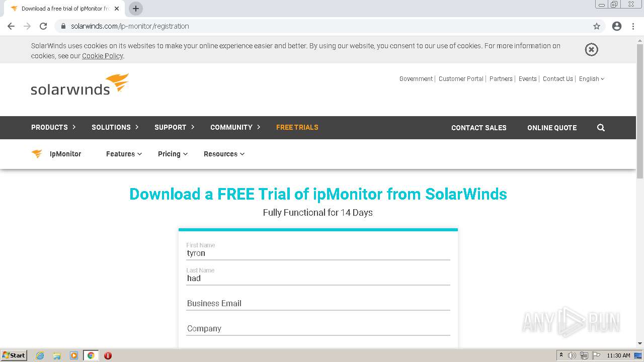Click the SolarWinds logo

tap(79, 84)
